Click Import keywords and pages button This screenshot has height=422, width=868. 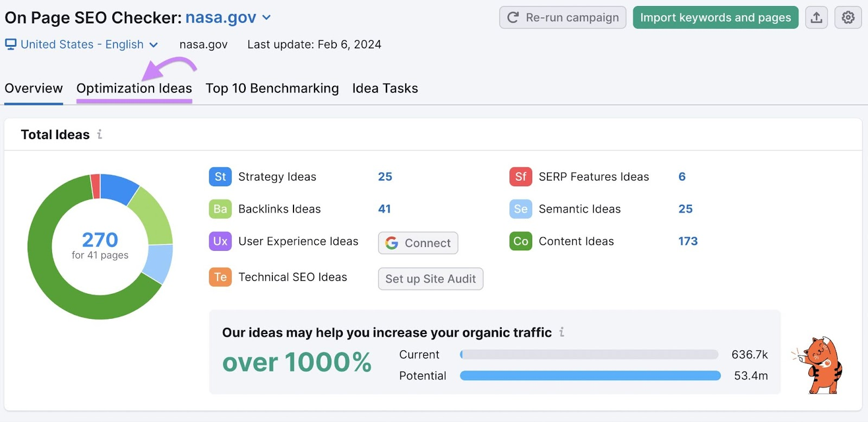[x=715, y=17]
